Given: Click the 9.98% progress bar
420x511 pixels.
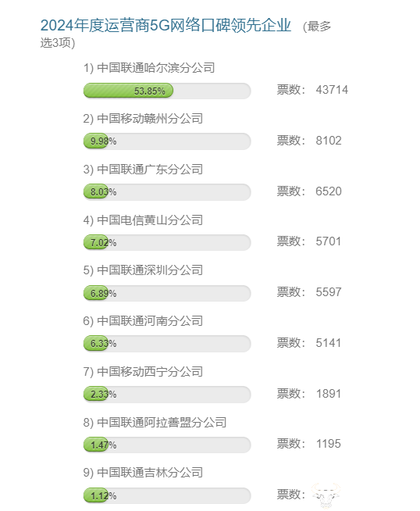Looking at the screenshot, I should 167,141.
